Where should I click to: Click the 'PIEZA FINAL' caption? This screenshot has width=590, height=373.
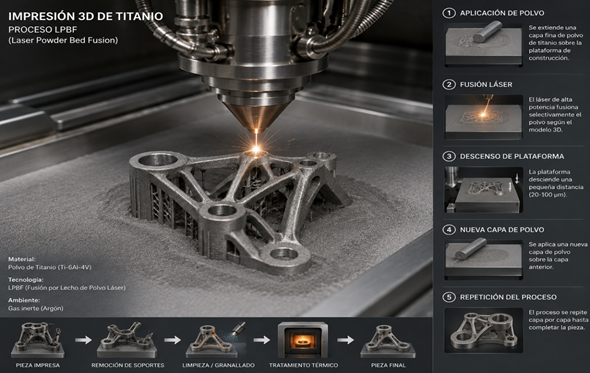click(388, 365)
